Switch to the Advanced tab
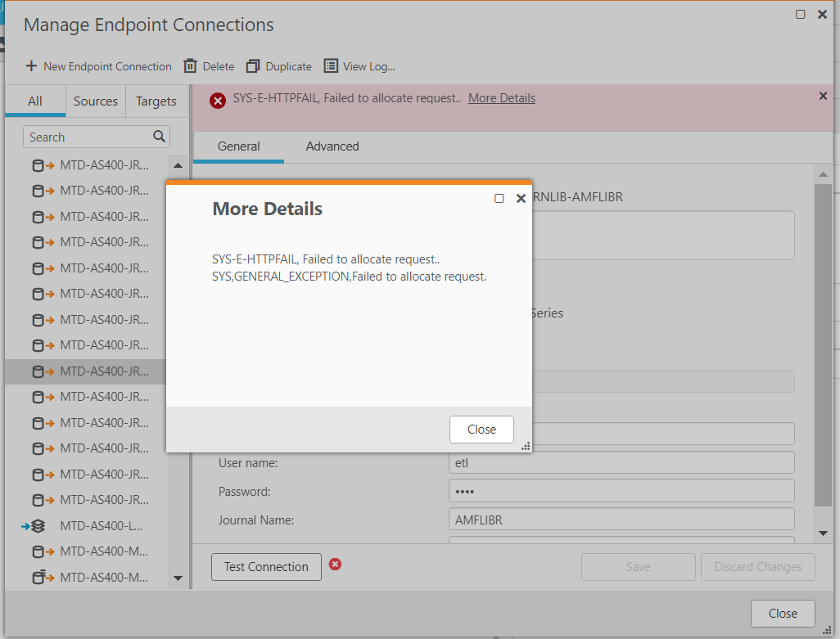Image resolution: width=840 pixels, height=639 pixels. coord(332,146)
